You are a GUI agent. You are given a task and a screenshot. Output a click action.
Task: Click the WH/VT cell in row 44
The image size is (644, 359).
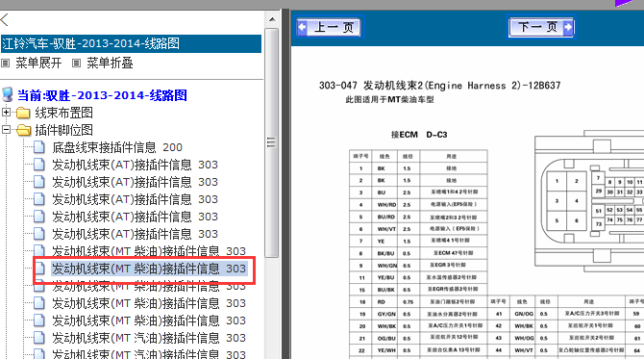(x=524, y=350)
